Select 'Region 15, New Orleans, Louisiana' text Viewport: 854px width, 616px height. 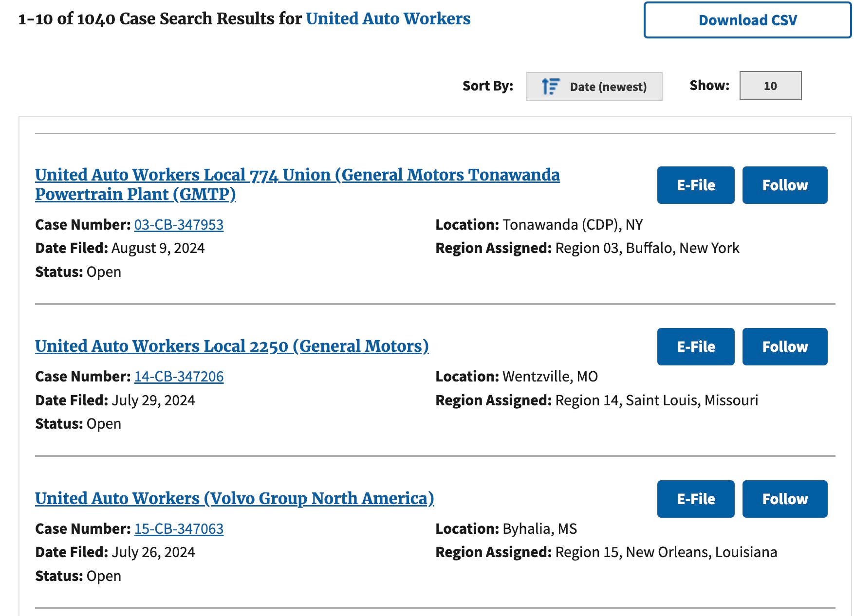pyautogui.click(x=666, y=552)
